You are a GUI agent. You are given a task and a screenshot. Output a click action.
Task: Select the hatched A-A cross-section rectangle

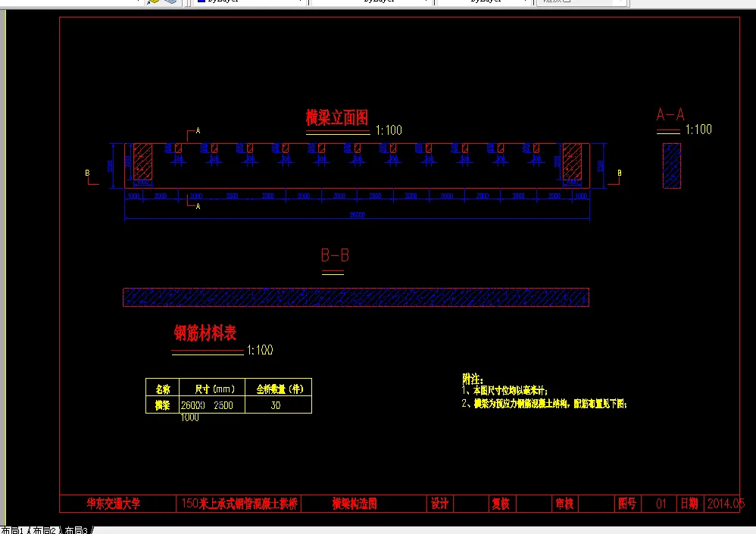click(x=672, y=165)
